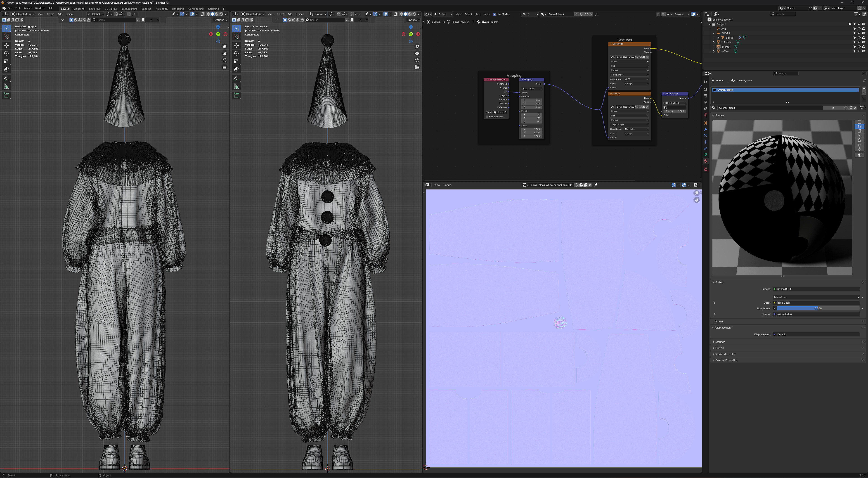Hide ruffles object in viewport

(x=859, y=51)
